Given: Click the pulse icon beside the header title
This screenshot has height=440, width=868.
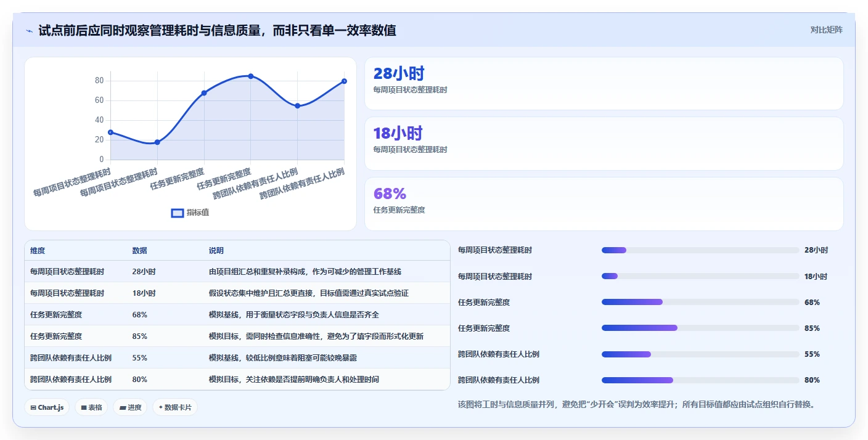Looking at the screenshot, I should click(x=30, y=30).
